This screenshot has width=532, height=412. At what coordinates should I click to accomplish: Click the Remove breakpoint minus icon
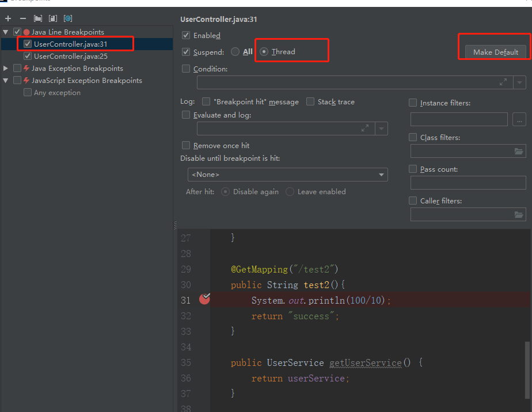click(x=23, y=19)
